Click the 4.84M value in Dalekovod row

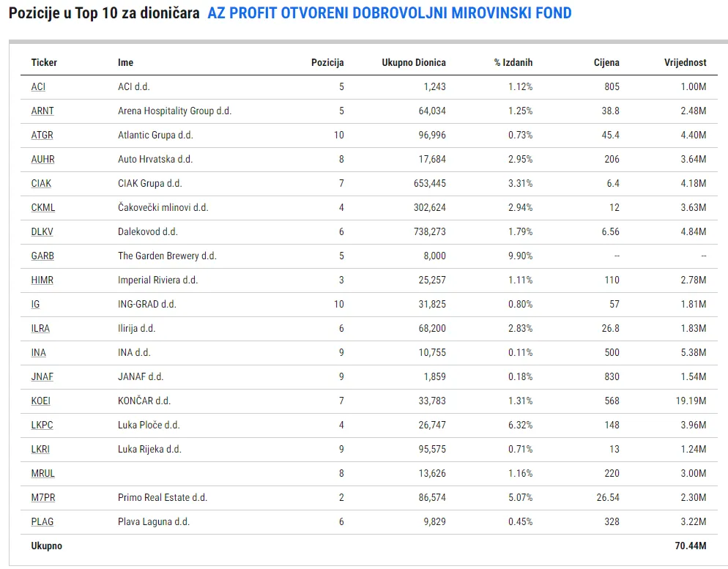(693, 231)
